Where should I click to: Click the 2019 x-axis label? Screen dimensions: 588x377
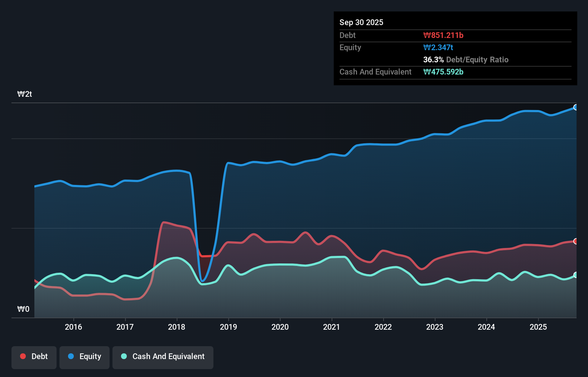coord(228,327)
